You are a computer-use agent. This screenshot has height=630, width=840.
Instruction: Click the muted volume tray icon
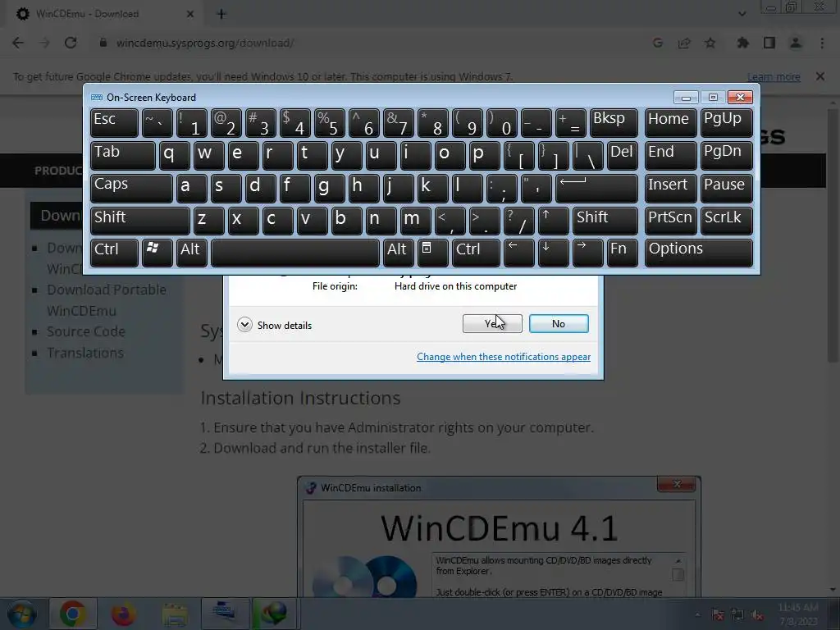757,615
